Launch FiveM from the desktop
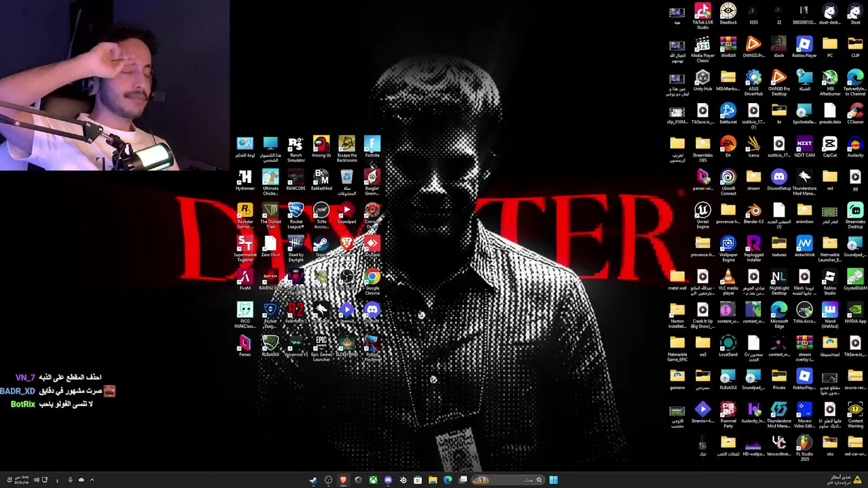Image resolution: width=868 pixels, height=488 pixels. coord(245,281)
